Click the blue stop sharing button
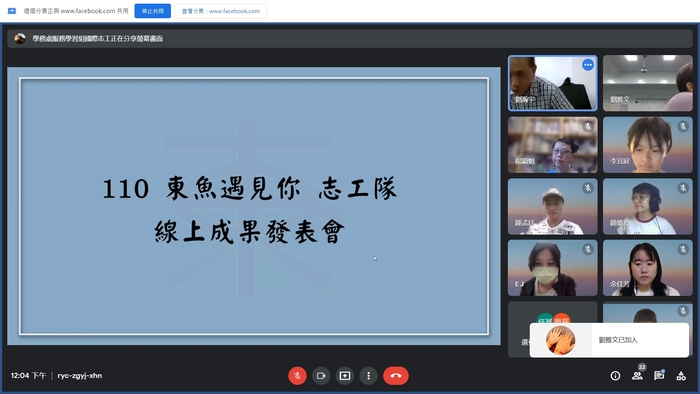 (x=153, y=11)
